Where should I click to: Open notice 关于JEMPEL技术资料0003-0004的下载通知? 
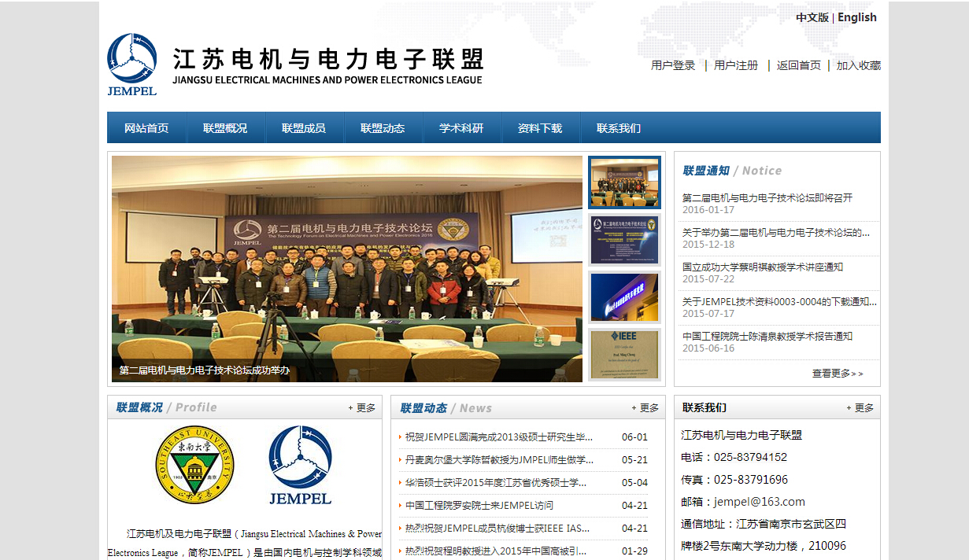(x=779, y=302)
